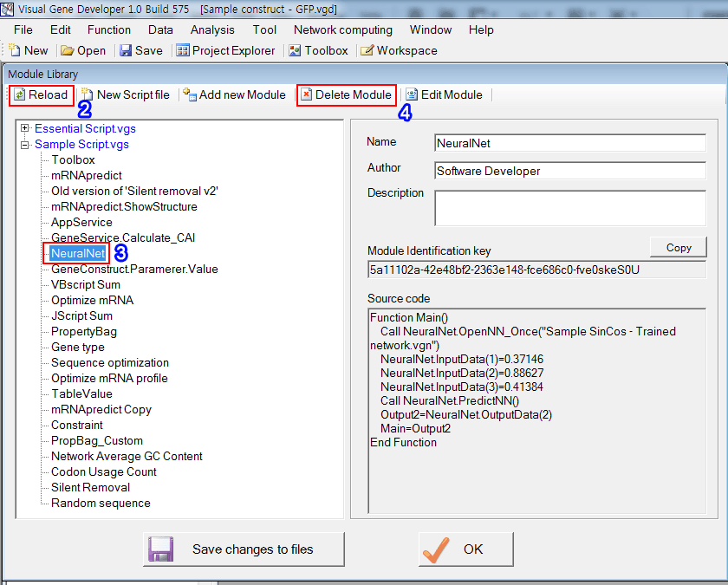Click the New document icon
The height and width of the screenshot is (585, 728).
click(14, 50)
